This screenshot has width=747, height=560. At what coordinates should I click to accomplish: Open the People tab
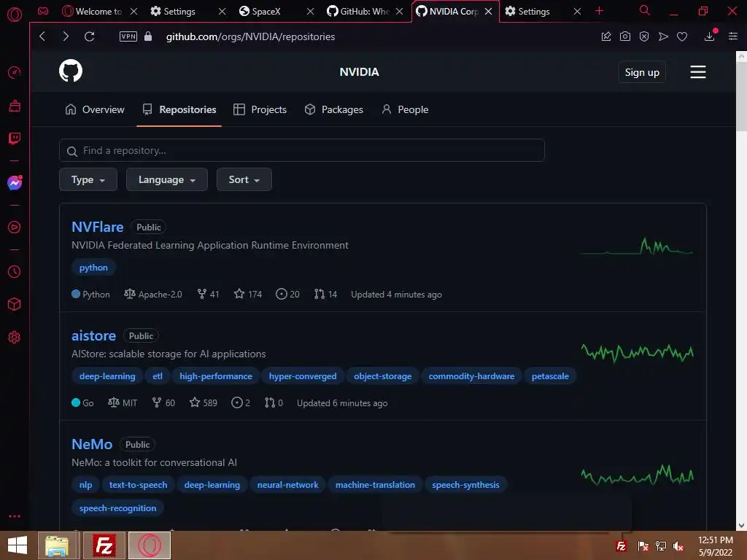coord(405,109)
